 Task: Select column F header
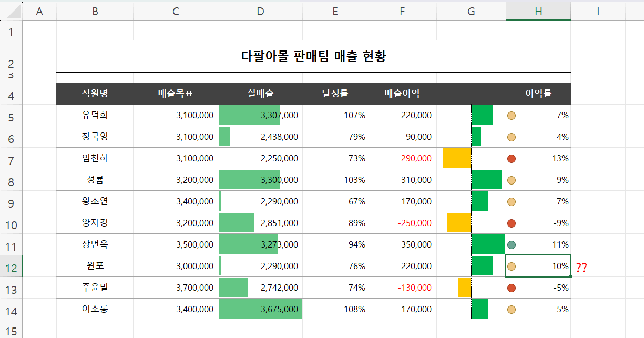[402, 11]
